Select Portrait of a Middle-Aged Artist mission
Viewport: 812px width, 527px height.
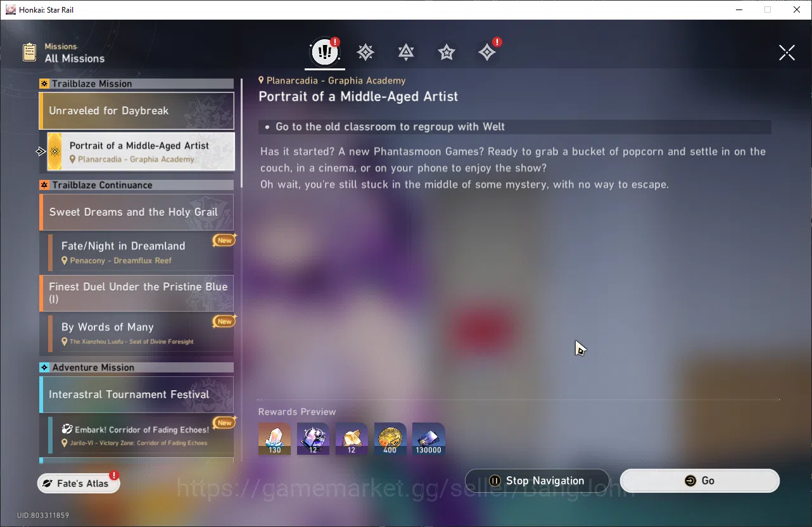pyautogui.click(x=141, y=151)
